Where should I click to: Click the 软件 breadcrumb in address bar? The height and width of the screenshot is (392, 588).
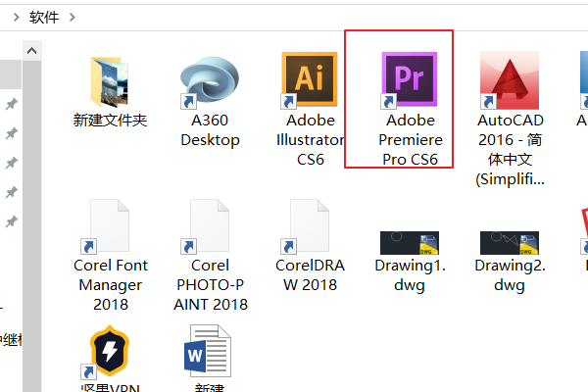click(44, 18)
